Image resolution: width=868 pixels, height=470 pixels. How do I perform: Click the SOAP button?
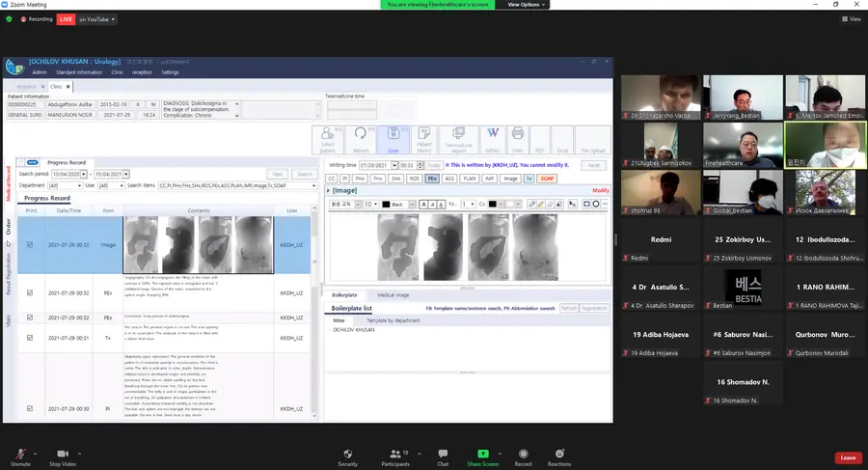547,179
